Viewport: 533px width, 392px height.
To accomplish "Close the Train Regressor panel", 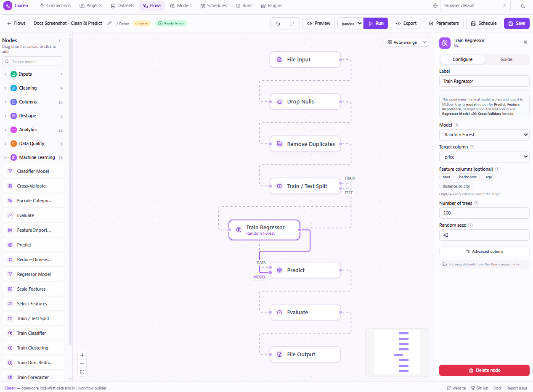I will pyautogui.click(x=525, y=42).
